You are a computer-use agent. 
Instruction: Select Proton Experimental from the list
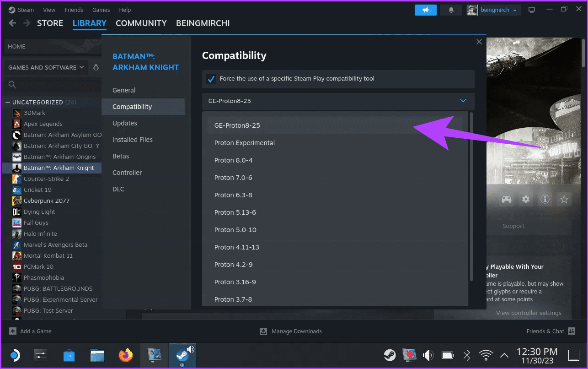click(245, 143)
